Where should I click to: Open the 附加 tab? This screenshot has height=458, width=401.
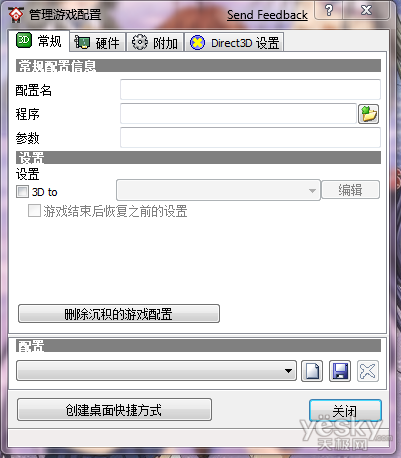[x=155, y=42]
